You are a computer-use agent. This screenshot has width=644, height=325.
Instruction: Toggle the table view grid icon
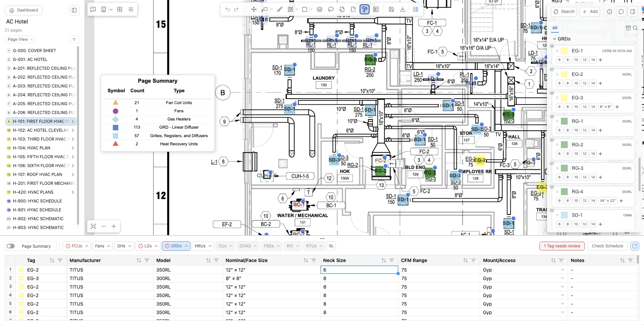click(x=415, y=10)
